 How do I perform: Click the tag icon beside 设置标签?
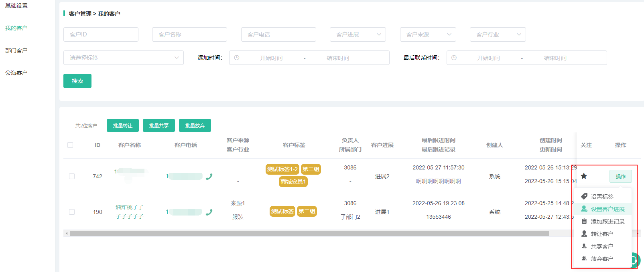click(584, 196)
